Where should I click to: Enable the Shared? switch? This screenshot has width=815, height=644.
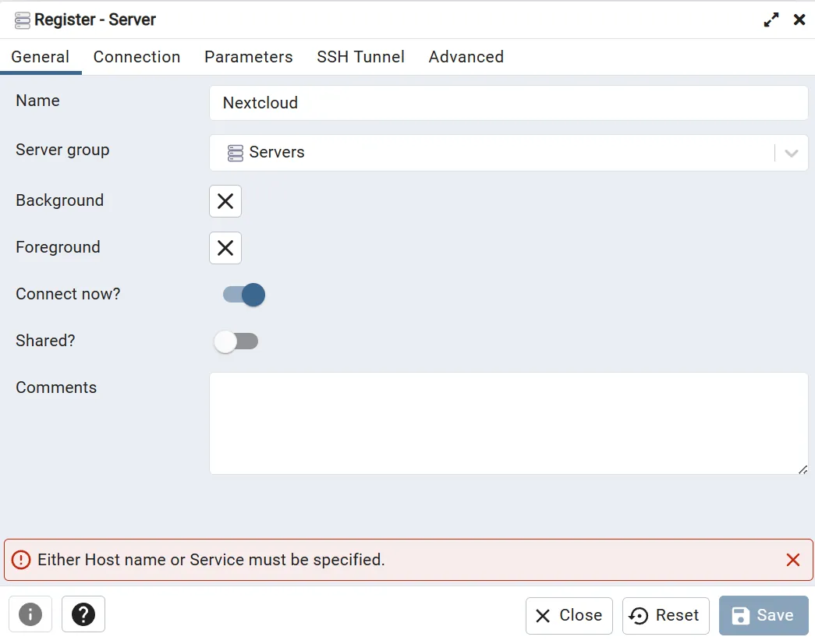click(236, 341)
